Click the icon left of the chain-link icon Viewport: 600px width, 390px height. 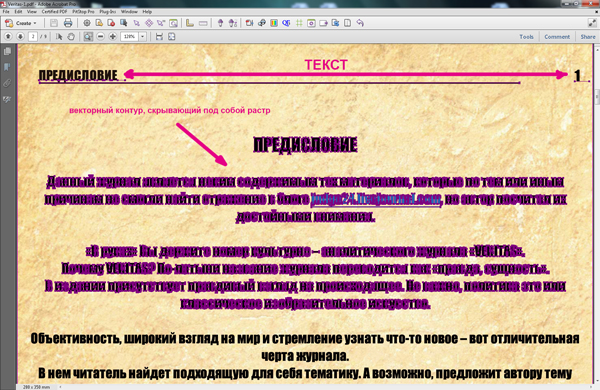click(249, 23)
